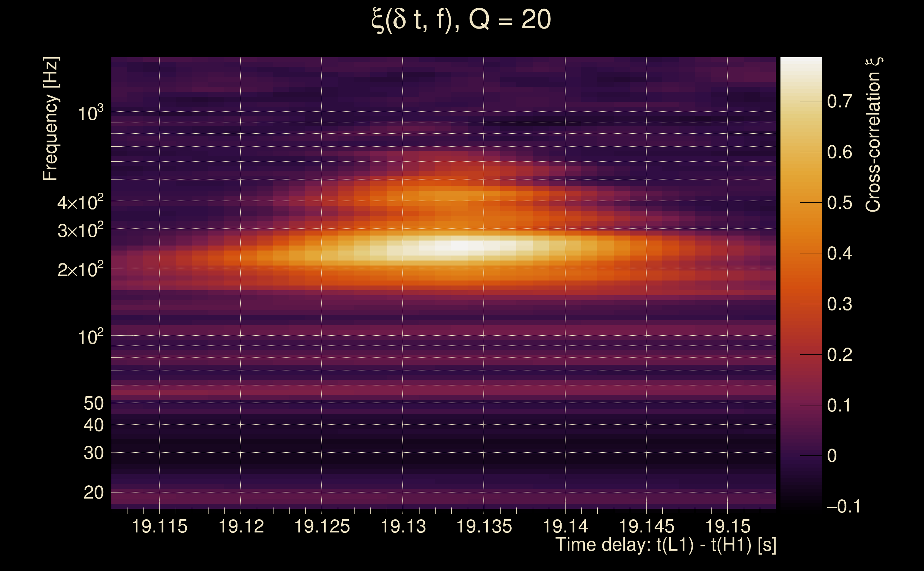Click the 2×10² frequency axis label
The height and width of the screenshot is (571, 924).
pyautogui.click(x=80, y=270)
